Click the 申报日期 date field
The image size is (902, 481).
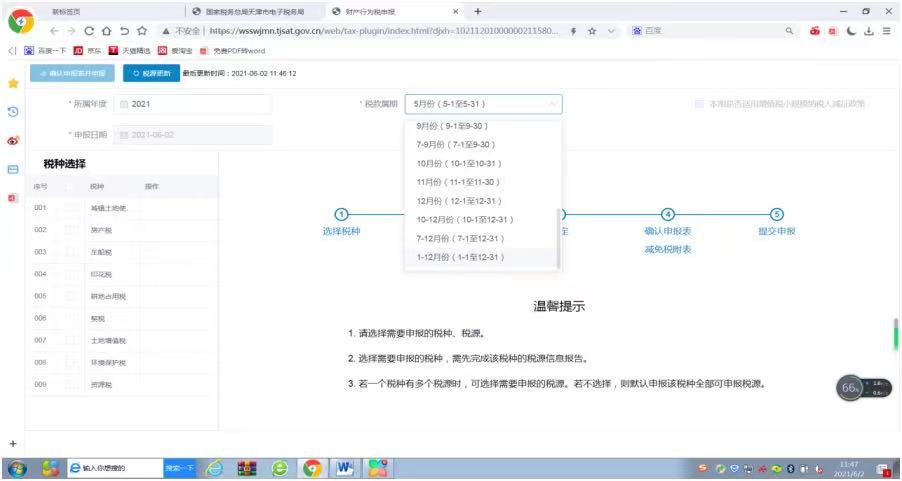(x=193, y=135)
